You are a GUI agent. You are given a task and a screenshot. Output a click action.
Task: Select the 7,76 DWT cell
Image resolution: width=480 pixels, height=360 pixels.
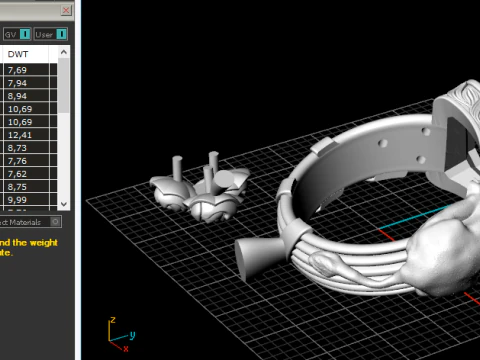[x=26, y=161]
